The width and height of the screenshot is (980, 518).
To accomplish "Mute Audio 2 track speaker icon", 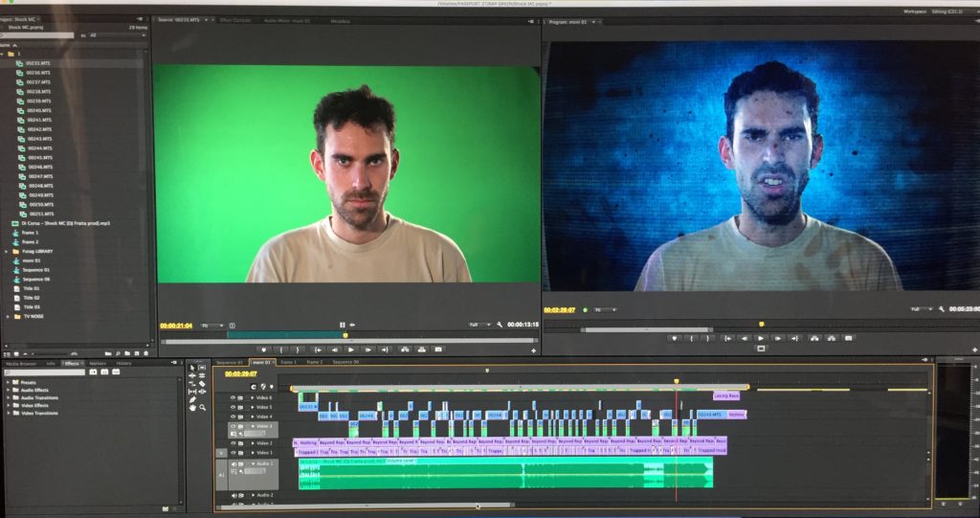I will click(x=234, y=495).
